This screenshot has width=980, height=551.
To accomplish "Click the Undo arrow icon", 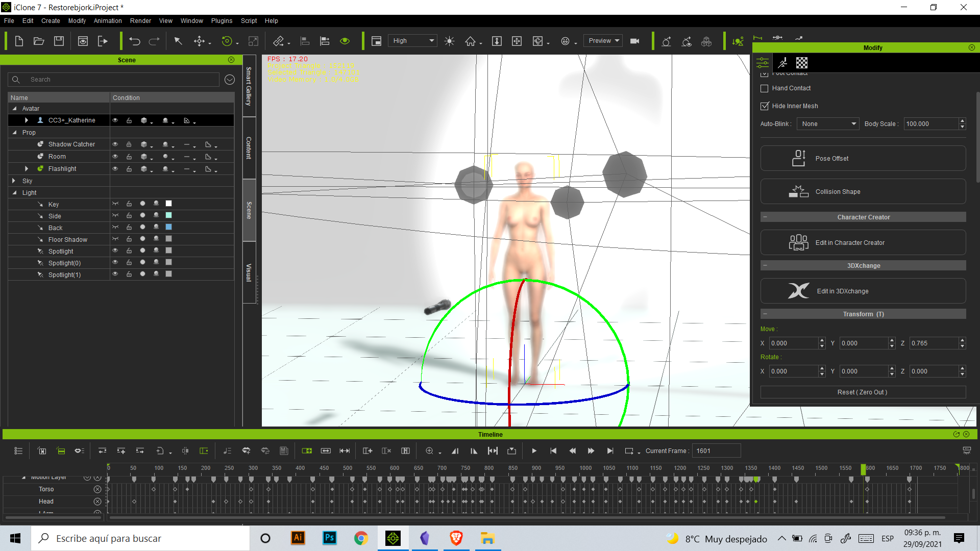I will click(135, 41).
